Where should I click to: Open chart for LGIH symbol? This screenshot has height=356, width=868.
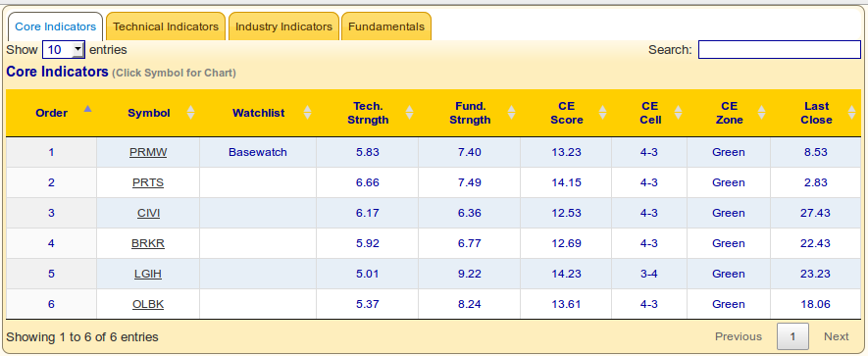coord(148,274)
